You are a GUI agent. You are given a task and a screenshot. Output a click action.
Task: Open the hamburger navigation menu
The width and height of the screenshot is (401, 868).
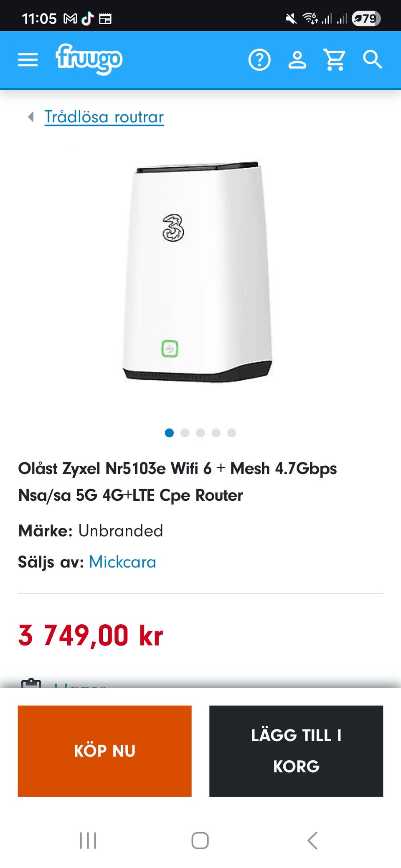coord(28,60)
